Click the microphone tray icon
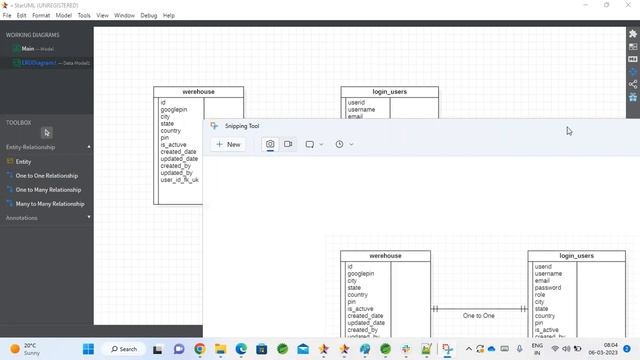Viewport: 640px width, 360px height. pyautogui.click(x=519, y=349)
